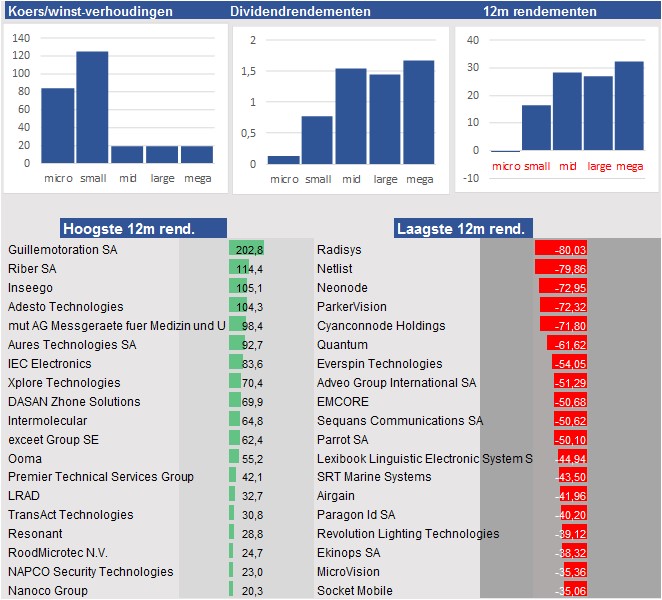Select the Dividendrendementen header

coord(300,11)
